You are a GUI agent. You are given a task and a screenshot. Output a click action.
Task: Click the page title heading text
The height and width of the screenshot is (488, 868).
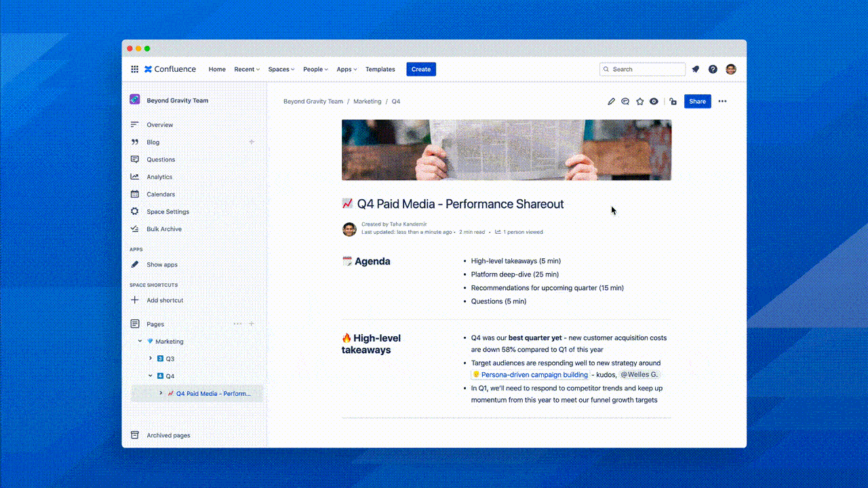click(x=460, y=204)
